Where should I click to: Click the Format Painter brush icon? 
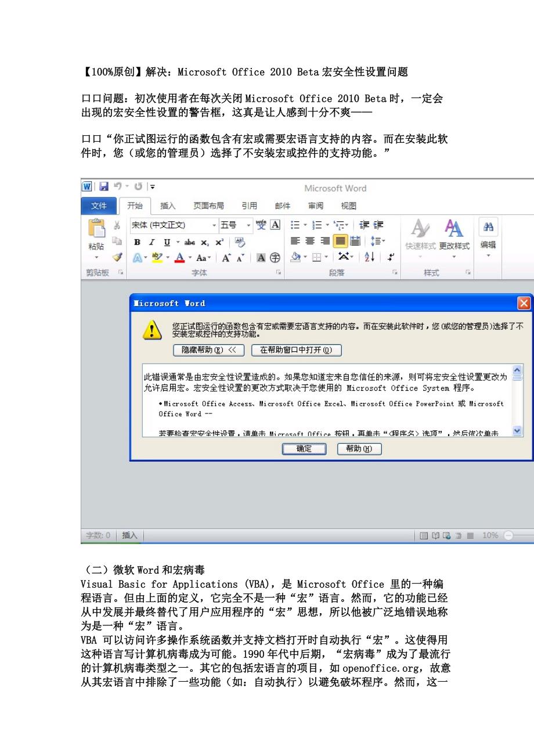(117, 257)
